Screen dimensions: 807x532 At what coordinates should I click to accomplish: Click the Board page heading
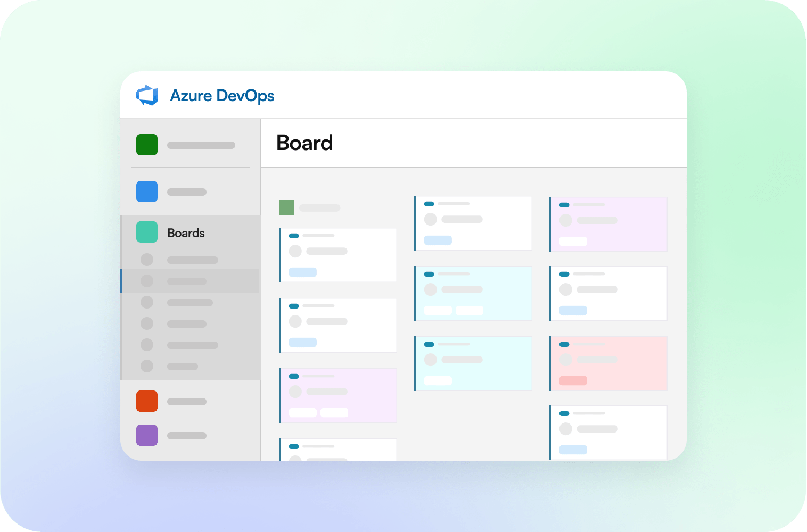tap(304, 143)
